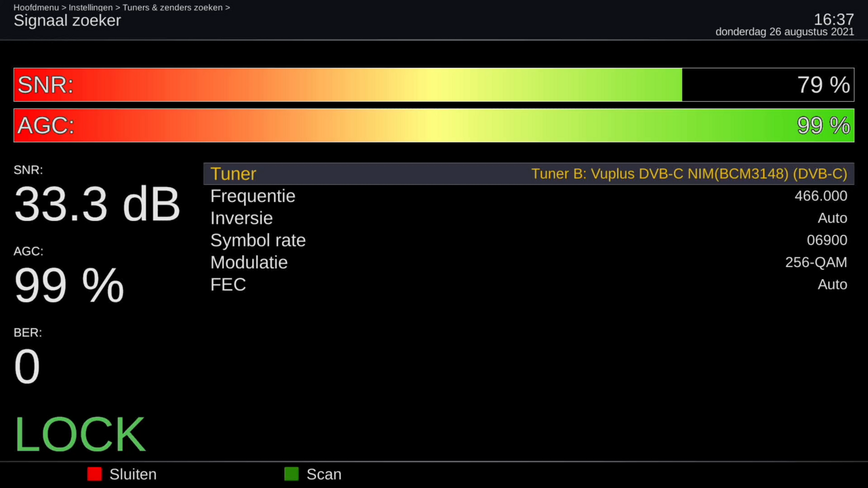Screen dimensions: 868x488
Task: Click the Scan label in bottom bar
Action: click(x=323, y=474)
